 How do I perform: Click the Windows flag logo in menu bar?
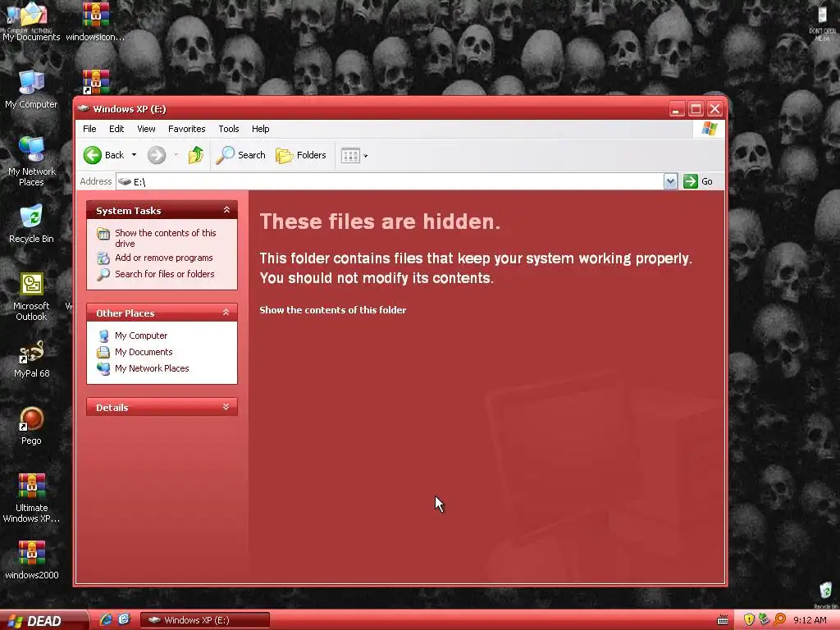(710, 129)
